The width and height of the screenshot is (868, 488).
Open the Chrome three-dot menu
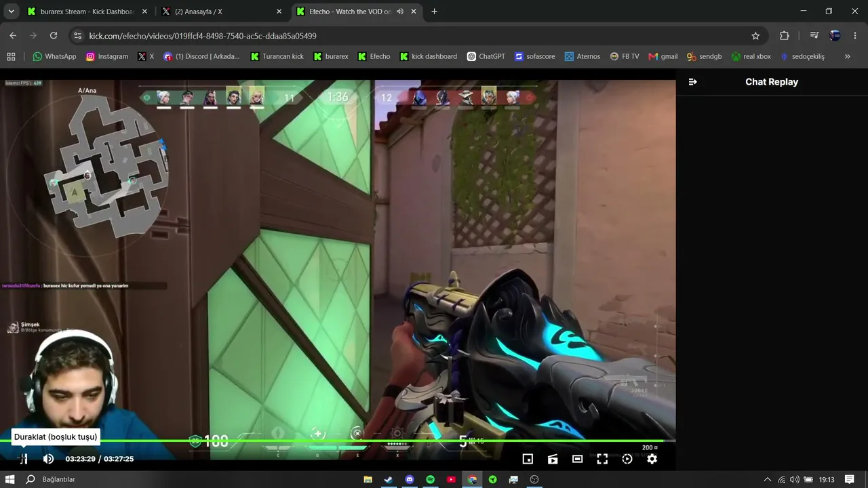pyautogui.click(x=855, y=36)
